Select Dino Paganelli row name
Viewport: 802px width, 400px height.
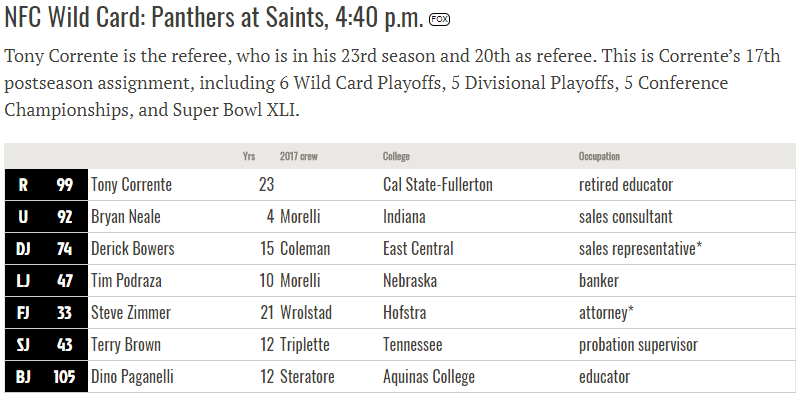click(x=132, y=376)
